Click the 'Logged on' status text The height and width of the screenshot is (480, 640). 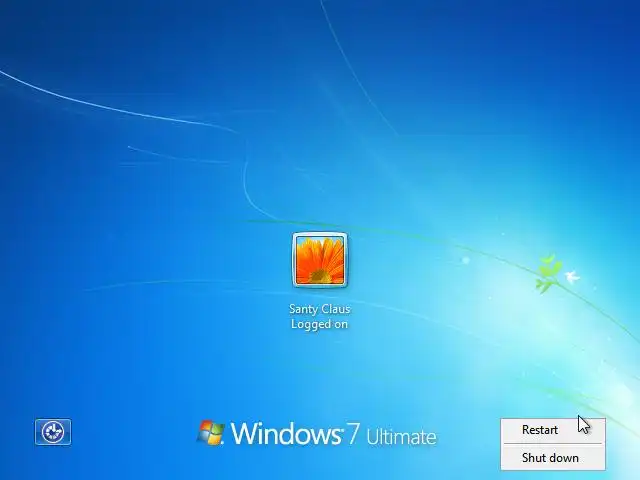[x=319, y=324]
